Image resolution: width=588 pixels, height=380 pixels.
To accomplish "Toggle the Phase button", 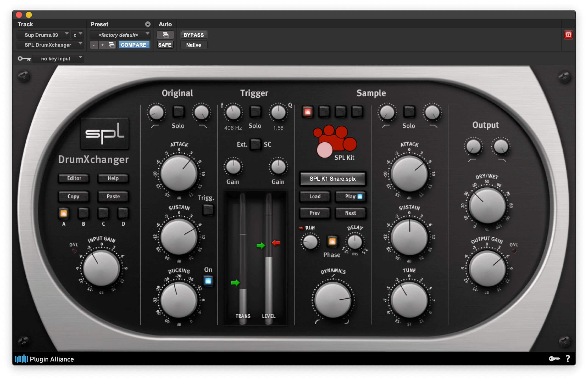I will click(332, 241).
